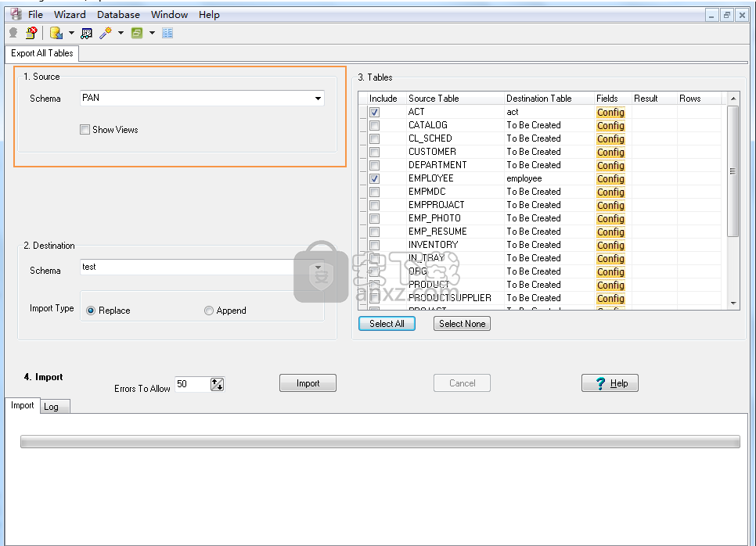Open dropdown arrow next to magic wand icon
Viewport: 756px width, 546px height.
pos(121,33)
